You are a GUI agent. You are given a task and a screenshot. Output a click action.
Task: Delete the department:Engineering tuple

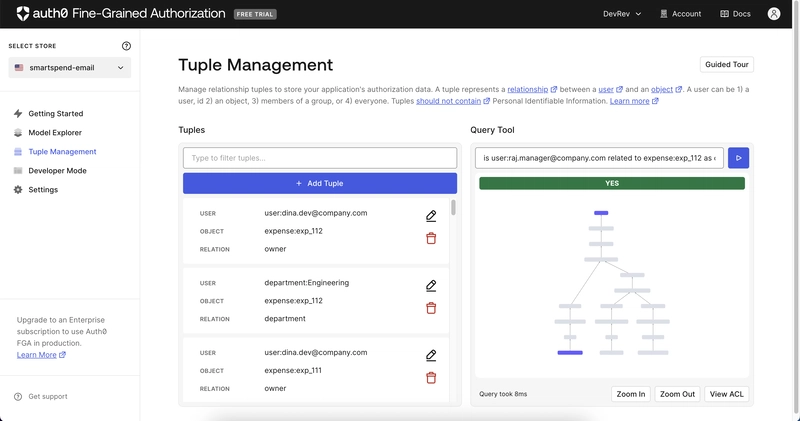tap(431, 308)
